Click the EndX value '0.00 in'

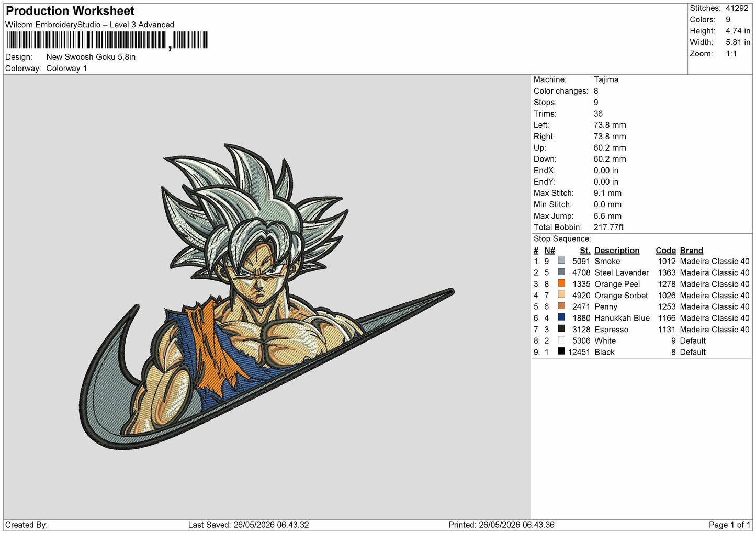(x=606, y=171)
